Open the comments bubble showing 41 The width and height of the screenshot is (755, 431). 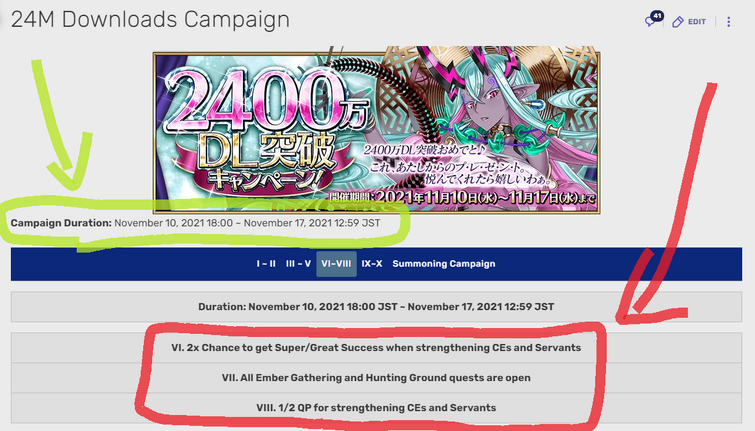654,20
